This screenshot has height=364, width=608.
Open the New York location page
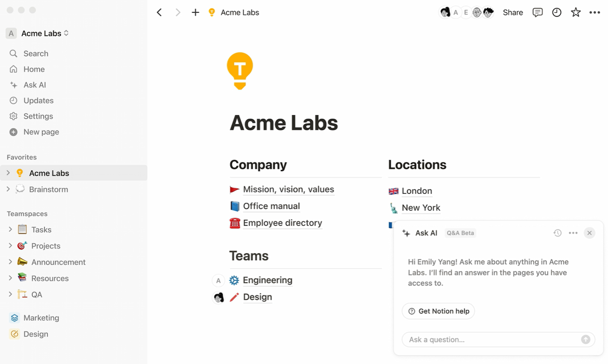pyautogui.click(x=421, y=208)
